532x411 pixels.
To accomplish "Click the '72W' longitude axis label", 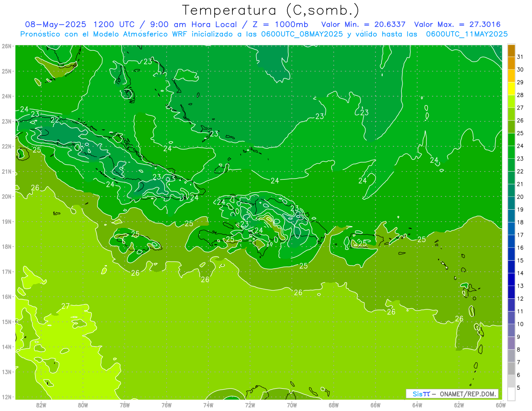I will 250,405.
